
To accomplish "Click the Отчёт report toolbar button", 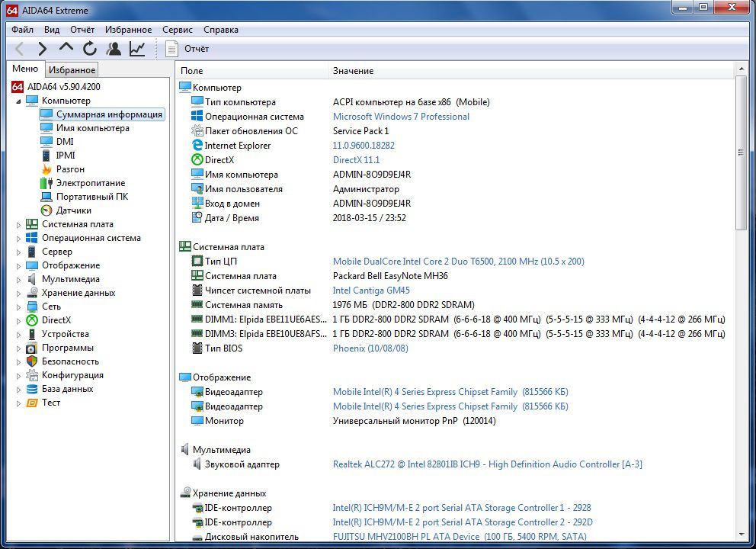I will point(187,49).
